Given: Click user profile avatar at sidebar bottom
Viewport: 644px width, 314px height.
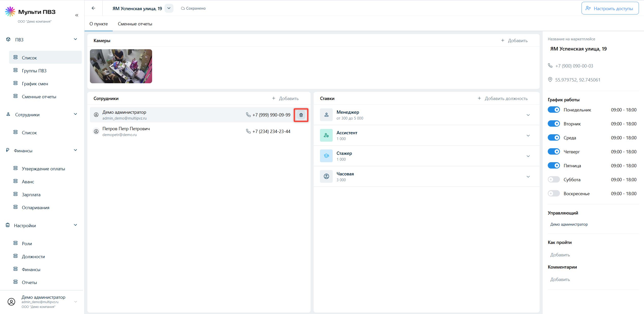Looking at the screenshot, I should [x=11, y=302].
